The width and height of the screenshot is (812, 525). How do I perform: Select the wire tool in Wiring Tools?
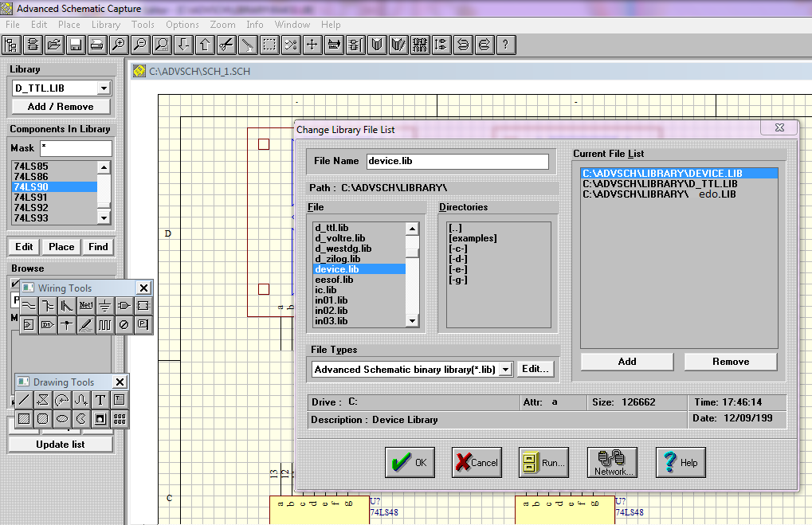29,305
